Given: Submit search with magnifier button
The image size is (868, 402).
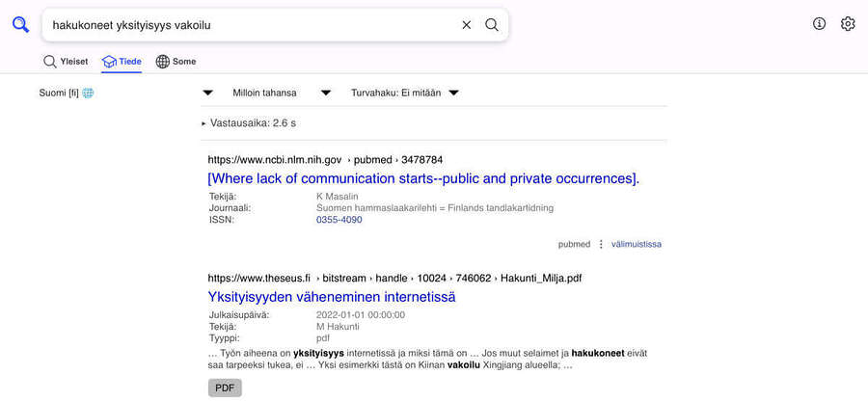Looking at the screenshot, I should pyautogui.click(x=492, y=25).
